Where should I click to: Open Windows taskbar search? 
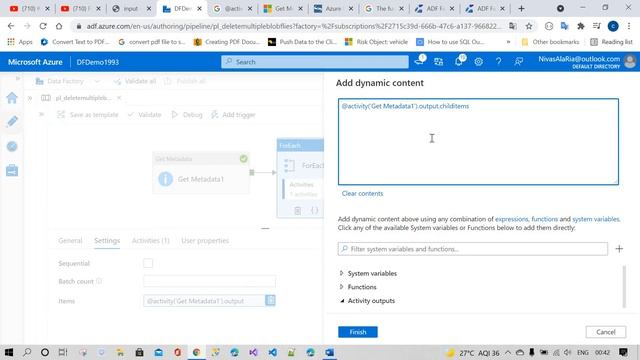point(27,352)
